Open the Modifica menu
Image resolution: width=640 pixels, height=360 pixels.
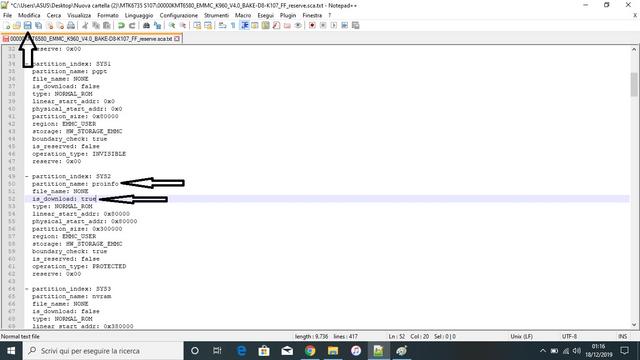pyautogui.click(x=29, y=15)
